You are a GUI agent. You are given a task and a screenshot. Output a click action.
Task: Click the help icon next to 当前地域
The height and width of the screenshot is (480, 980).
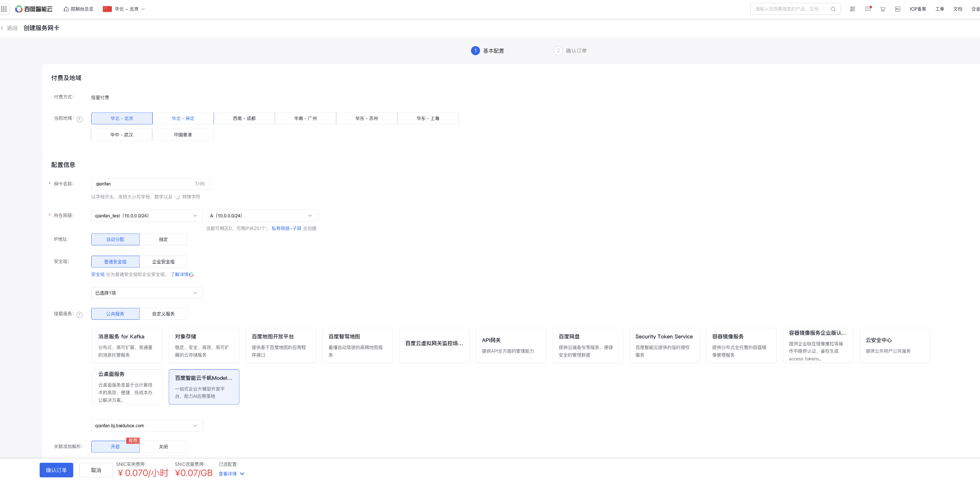coord(79,119)
